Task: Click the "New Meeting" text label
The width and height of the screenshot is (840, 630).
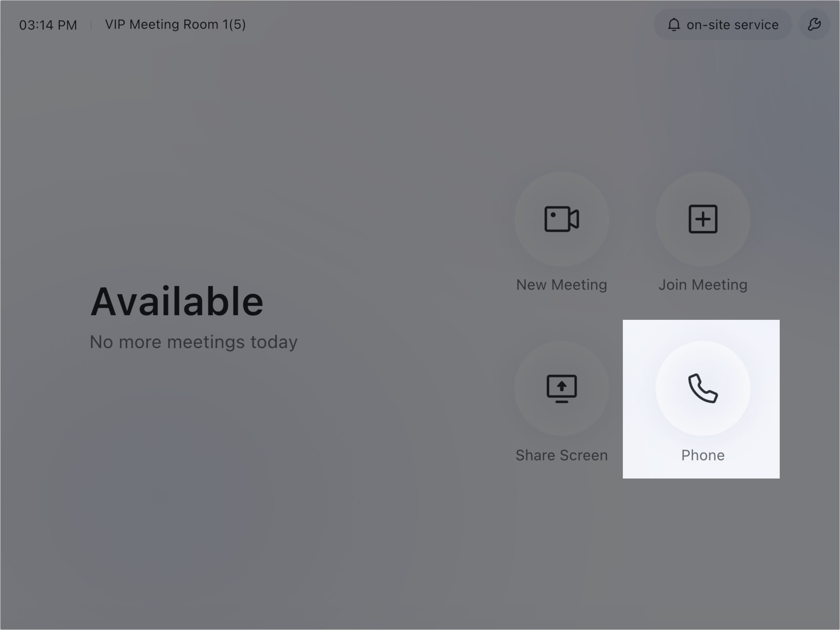Action: [561, 285]
